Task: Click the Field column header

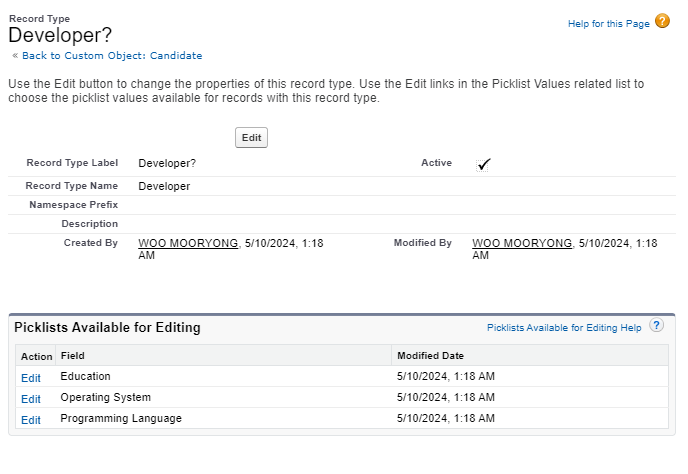Action: [73, 356]
